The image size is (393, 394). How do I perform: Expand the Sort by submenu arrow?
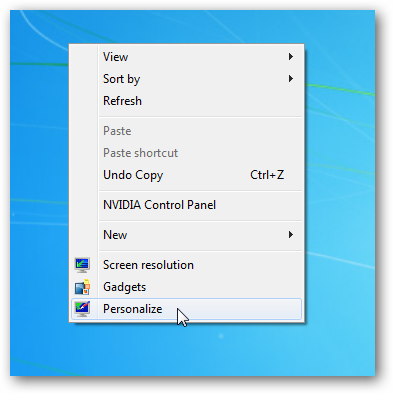coord(291,79)
